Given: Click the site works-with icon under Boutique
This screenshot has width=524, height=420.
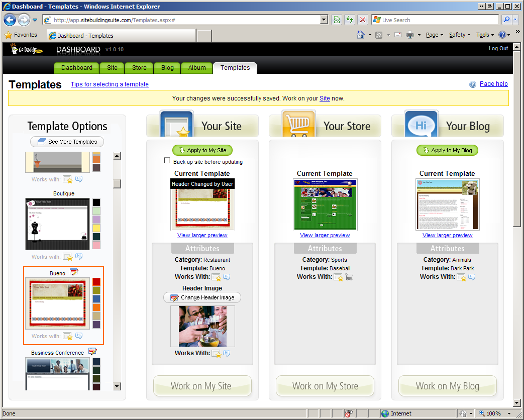Looking at the screenshot, I should pyautogui.click(x=68, y=257).
